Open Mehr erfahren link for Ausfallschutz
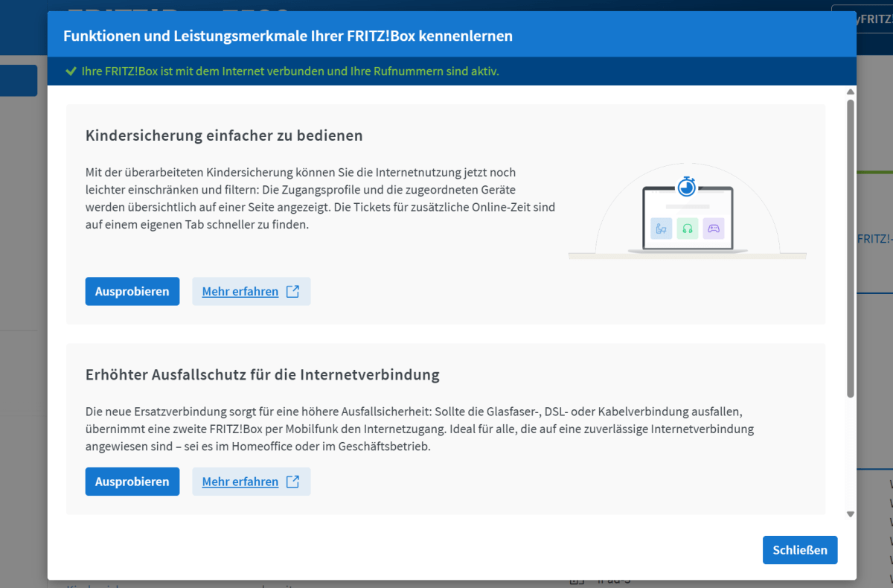Screen dimensions: 893x588 240,482
